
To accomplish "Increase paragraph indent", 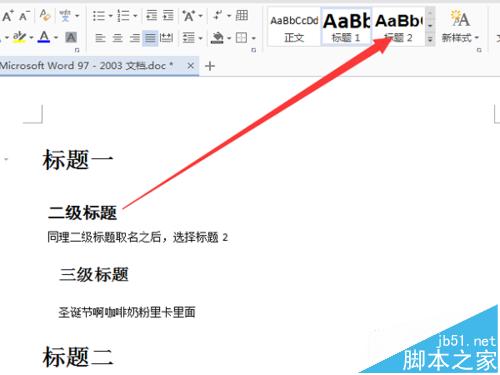I will 168,16.
